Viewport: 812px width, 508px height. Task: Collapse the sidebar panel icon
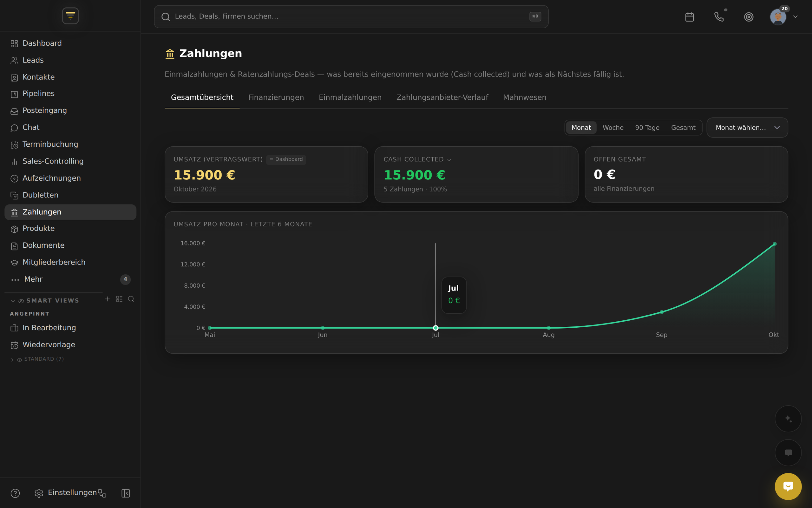coord(126,493)
